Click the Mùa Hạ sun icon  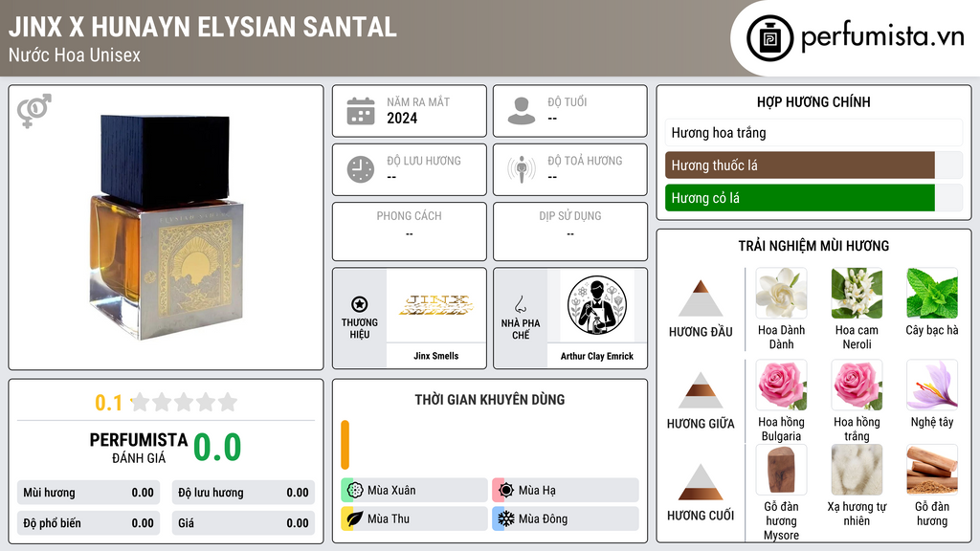coord(506,491)
